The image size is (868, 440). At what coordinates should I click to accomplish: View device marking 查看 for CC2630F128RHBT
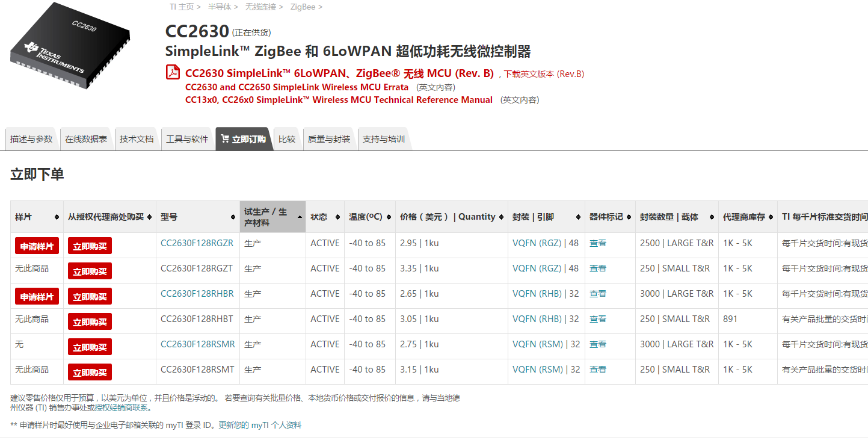(x=598, y=319)
